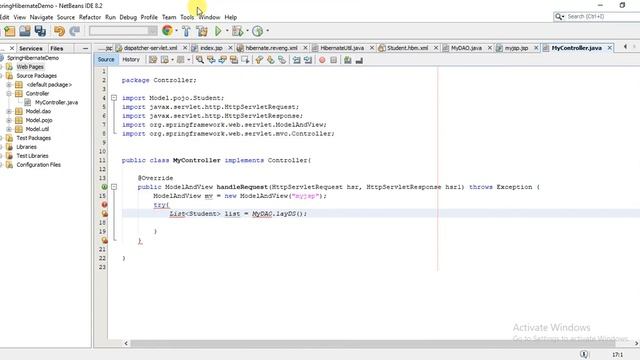Screen dimensions: 640x360
Task: Switch to the dispatcher-servlet.xml tab
Action: 150,48
